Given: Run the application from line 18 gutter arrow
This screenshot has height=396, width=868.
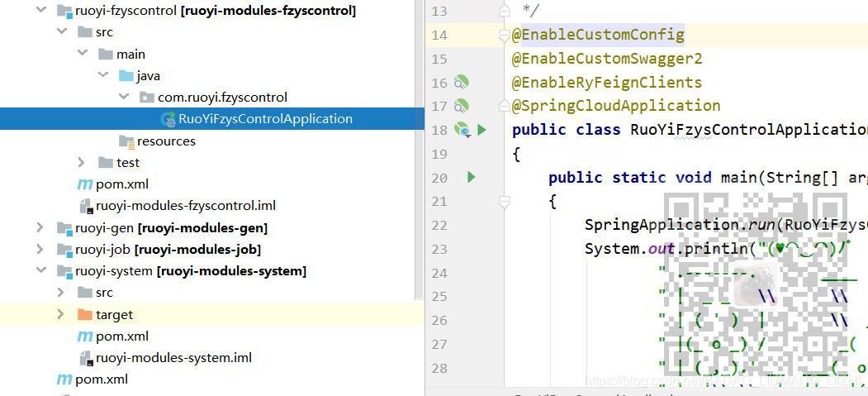Looking at the screenshot, I should 481,130.
